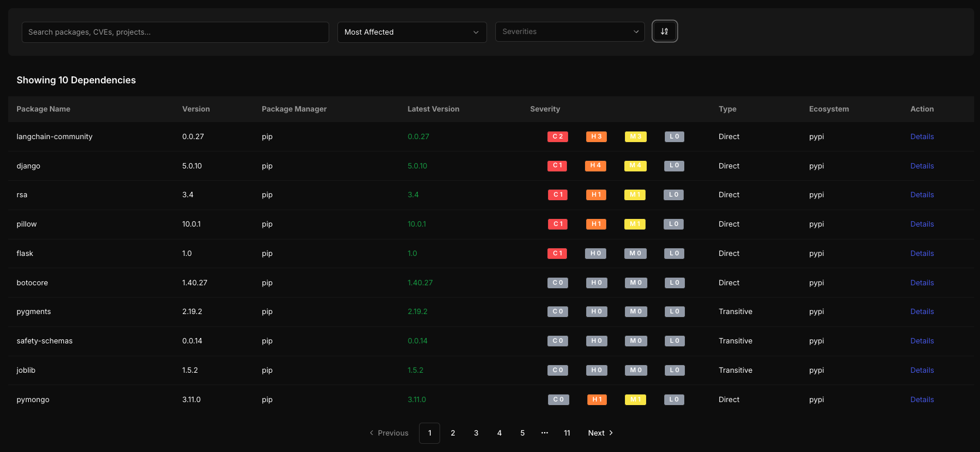Toggle the sort order icon button
This screenshot has height=452, width=980.
[664, 31]
